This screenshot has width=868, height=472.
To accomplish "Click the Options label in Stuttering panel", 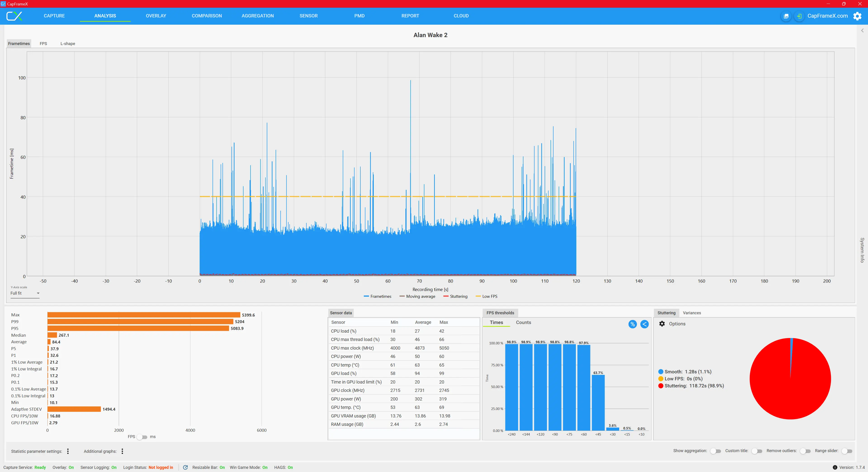I will [677, 324].
